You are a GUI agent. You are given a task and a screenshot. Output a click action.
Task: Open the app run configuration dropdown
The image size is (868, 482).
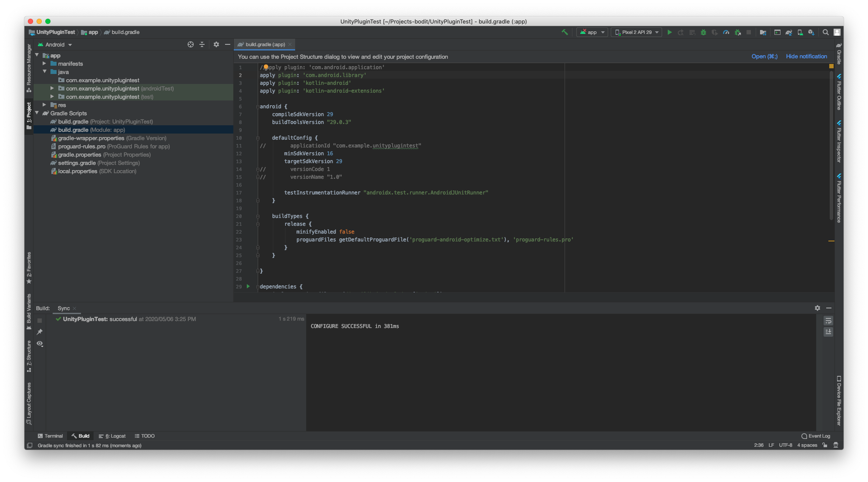coord(592,32)
